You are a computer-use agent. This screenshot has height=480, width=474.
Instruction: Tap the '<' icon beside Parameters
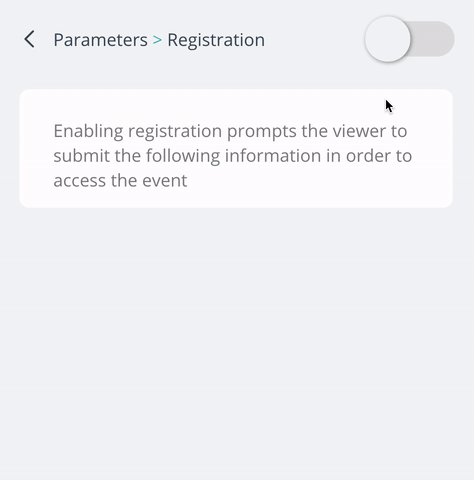pos(29,39)
